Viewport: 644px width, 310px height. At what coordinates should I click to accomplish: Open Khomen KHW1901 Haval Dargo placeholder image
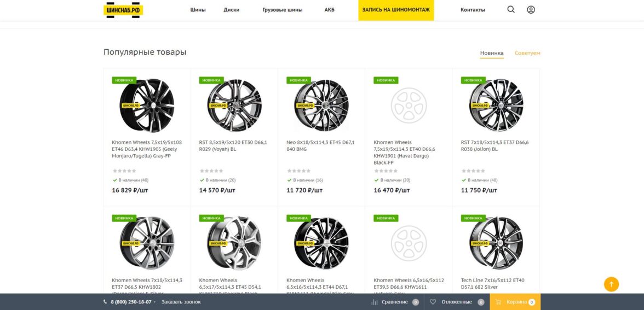tap(409, 106)
